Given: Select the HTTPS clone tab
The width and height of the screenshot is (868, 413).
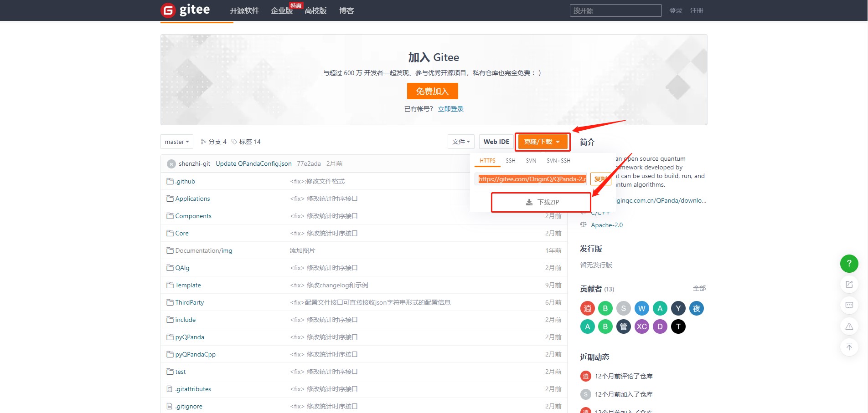Looking at the screenshot, I should click(x=487, y=161).
